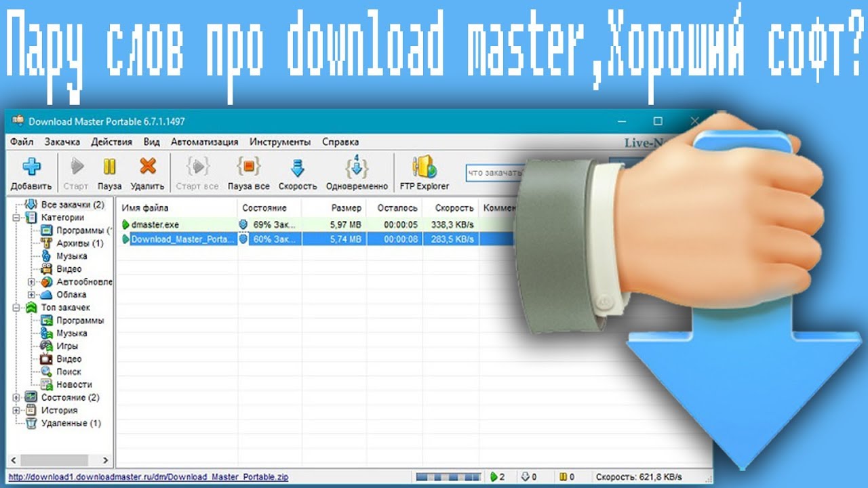Click the 283,5 KB/s speed cell

[x=452, y=239]
